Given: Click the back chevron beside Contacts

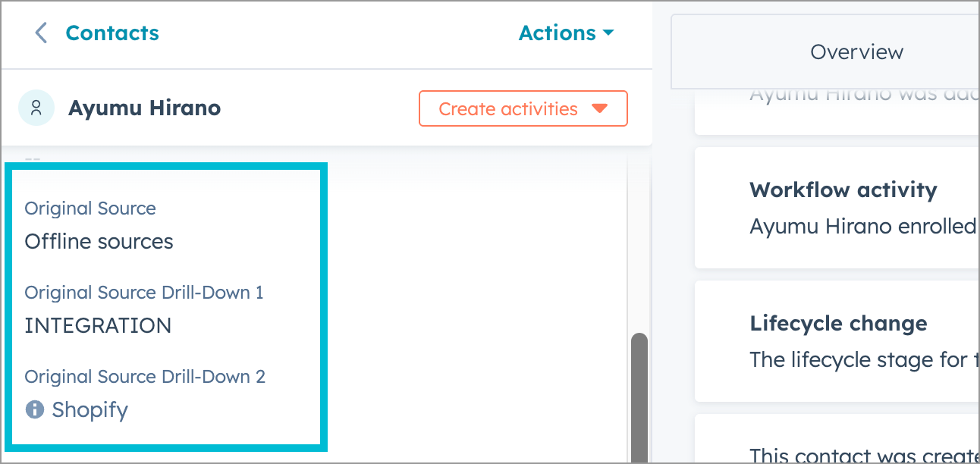Looking at the screenshot, I should point(41,33).
